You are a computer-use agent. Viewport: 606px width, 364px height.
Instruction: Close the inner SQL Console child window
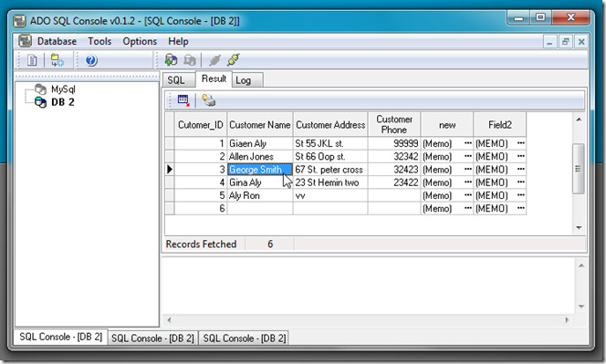(x=580, y=41)
